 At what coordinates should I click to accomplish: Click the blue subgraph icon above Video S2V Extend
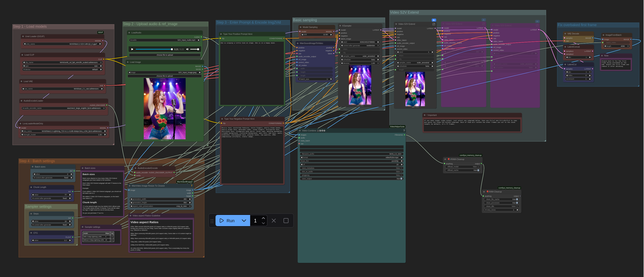point(434,20)
